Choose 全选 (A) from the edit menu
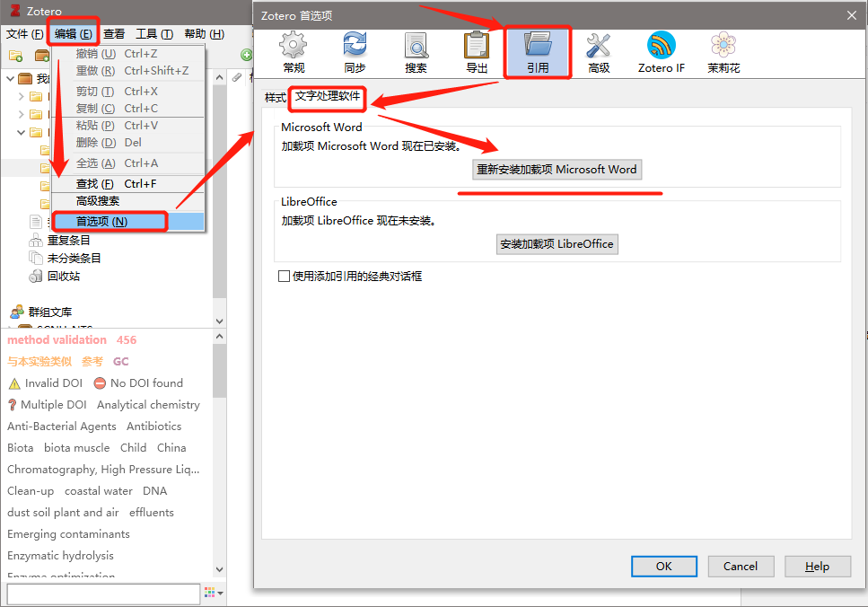868x607 pixels. point(128,163)
